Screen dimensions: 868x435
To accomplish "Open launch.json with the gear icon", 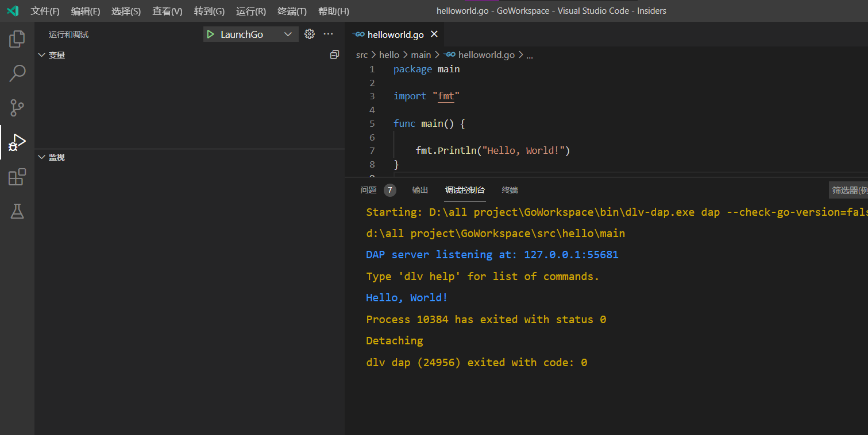I will point(310,34).
